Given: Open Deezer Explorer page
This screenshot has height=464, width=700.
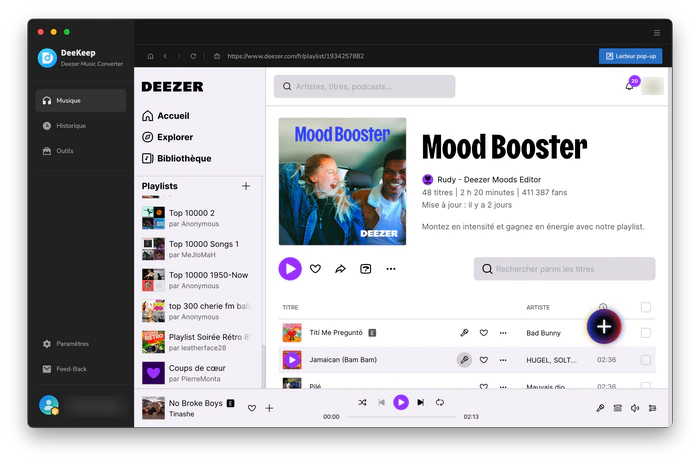Looking at the screenshot, I should [x=167, y=137].
